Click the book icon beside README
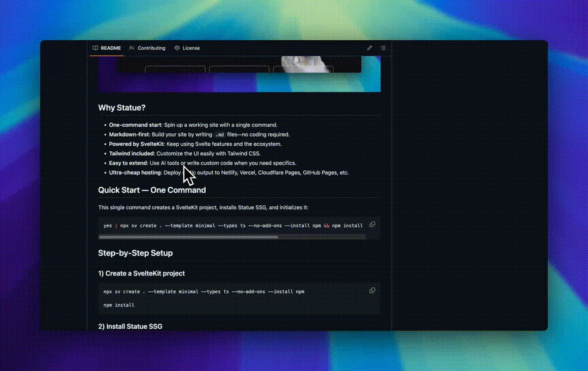 coord(96,48)
